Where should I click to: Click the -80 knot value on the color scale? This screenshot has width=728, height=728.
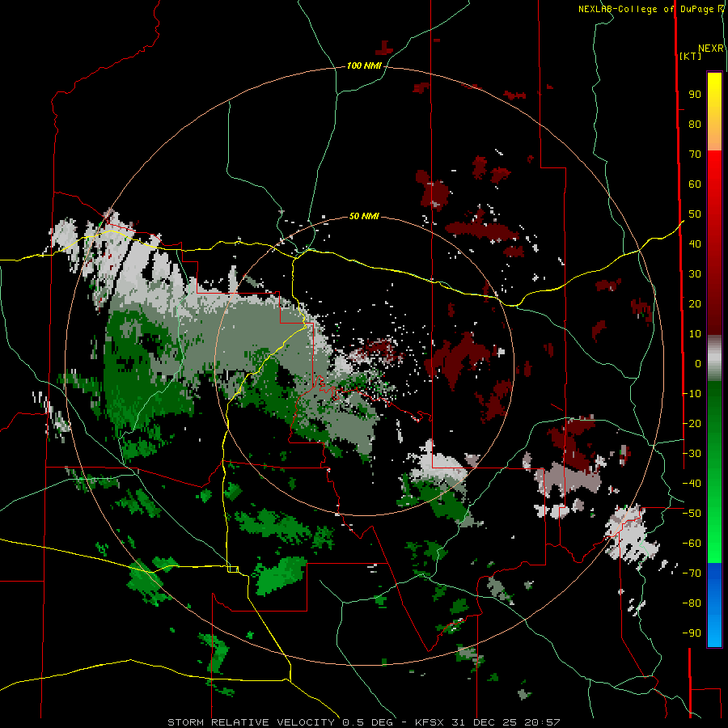pyautogui.click(x=692, y=603)
